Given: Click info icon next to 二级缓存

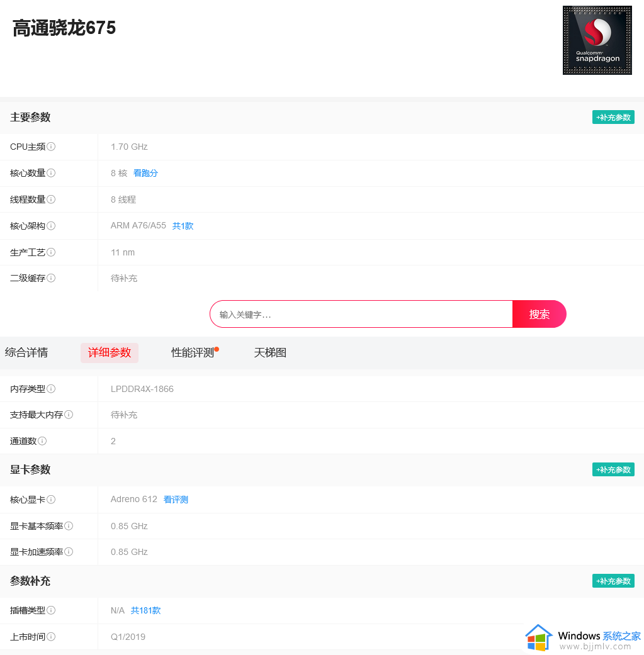Looking at the screenshot, I should (51, 278).
